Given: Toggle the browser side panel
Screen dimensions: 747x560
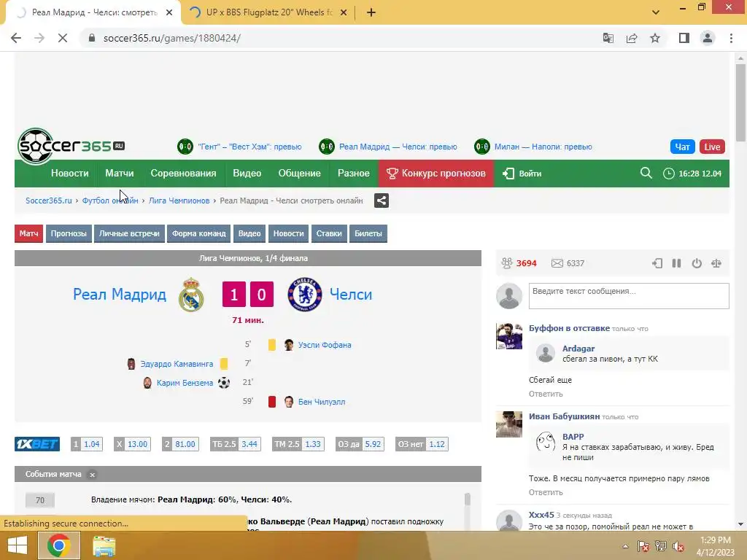Looking at the screenshot, I should (x=684, y=38).
